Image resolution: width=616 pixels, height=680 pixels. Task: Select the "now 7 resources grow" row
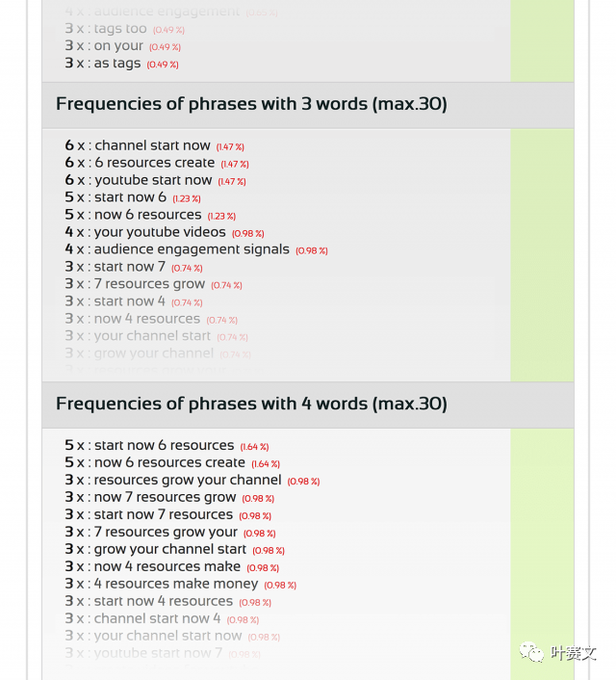point(165,498)
